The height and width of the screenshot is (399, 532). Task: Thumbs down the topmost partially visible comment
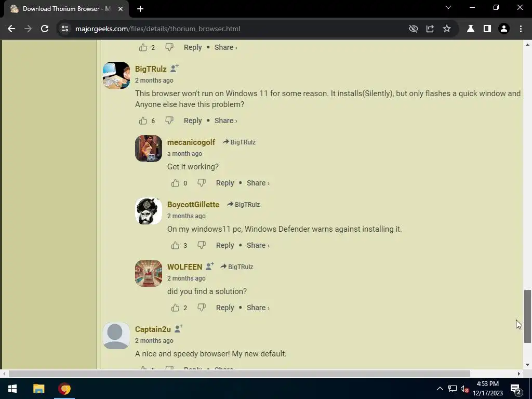(169, 47)
